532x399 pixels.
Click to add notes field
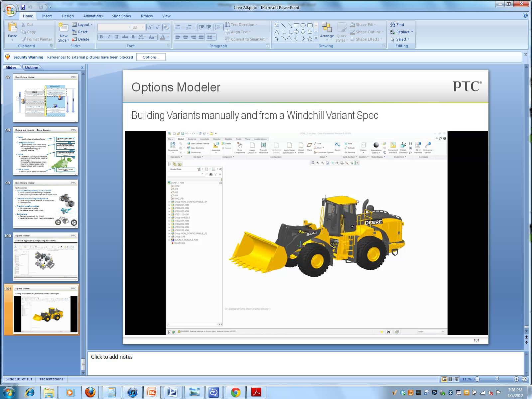(306, 363)
